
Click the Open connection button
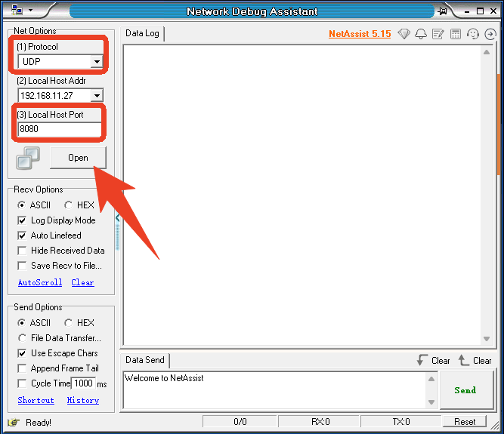78,158
